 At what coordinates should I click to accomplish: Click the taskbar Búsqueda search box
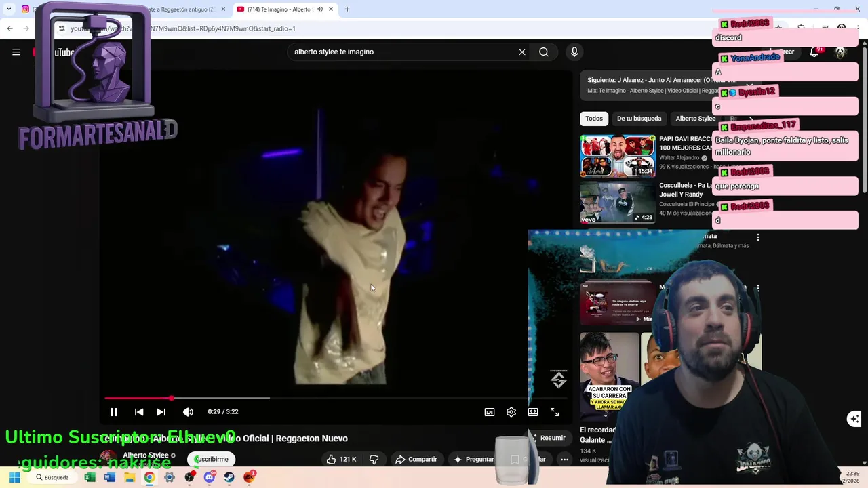[x=52, y=477]
